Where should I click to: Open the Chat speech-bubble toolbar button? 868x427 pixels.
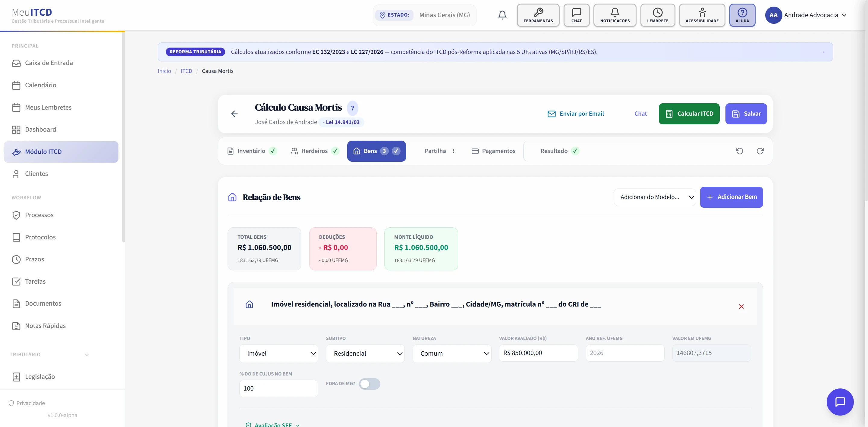(x=577, y=15)
